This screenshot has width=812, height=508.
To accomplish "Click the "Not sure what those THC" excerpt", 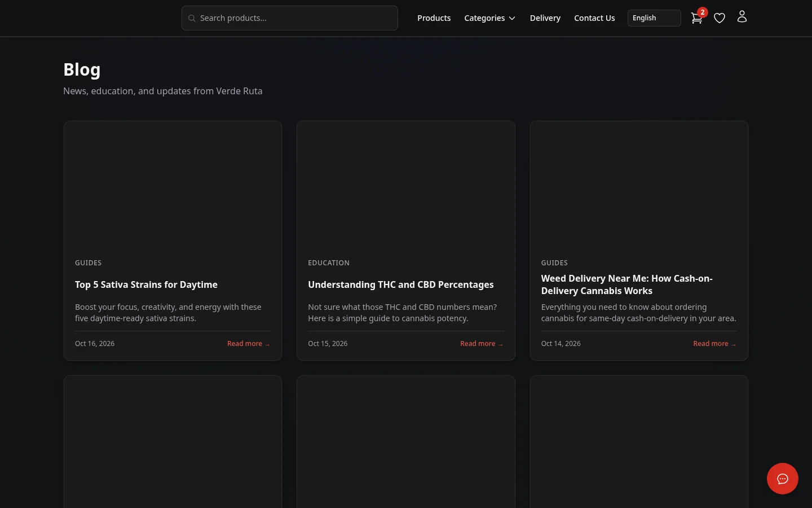I will point(402,313).
